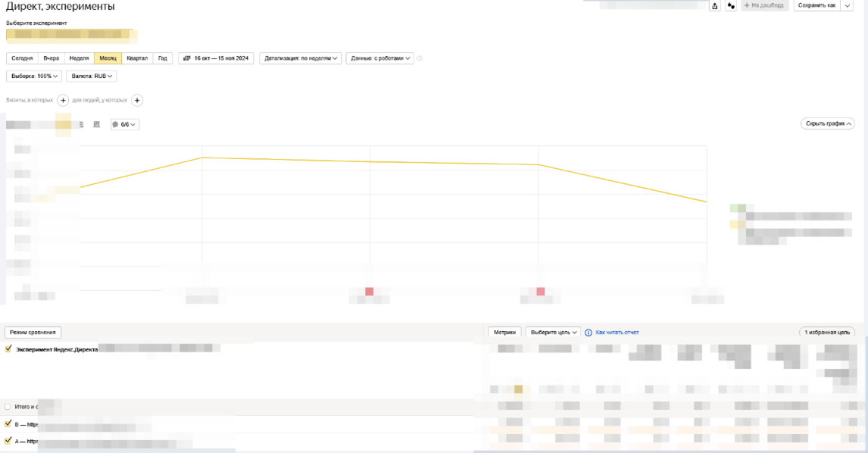Expand the 'Выберите цель' dropdown
Image resolution: width=868 pixels, height=453 pixels.
point(553,333)
